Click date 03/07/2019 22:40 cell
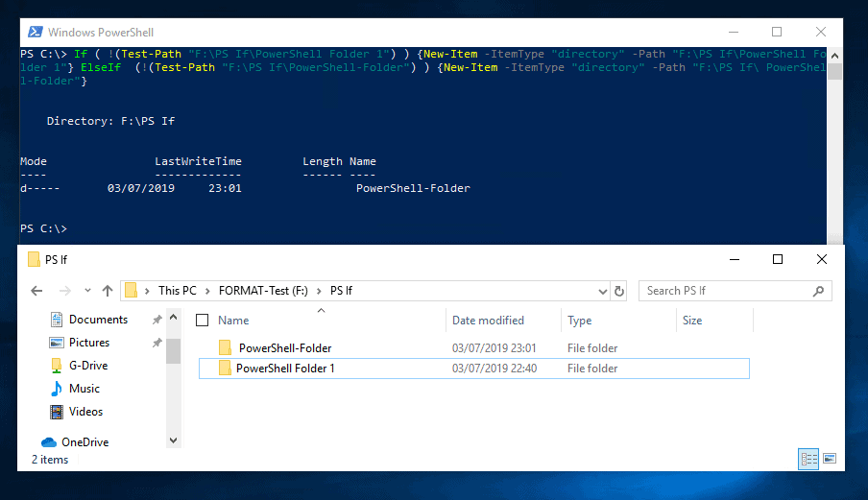 (494, 369)
